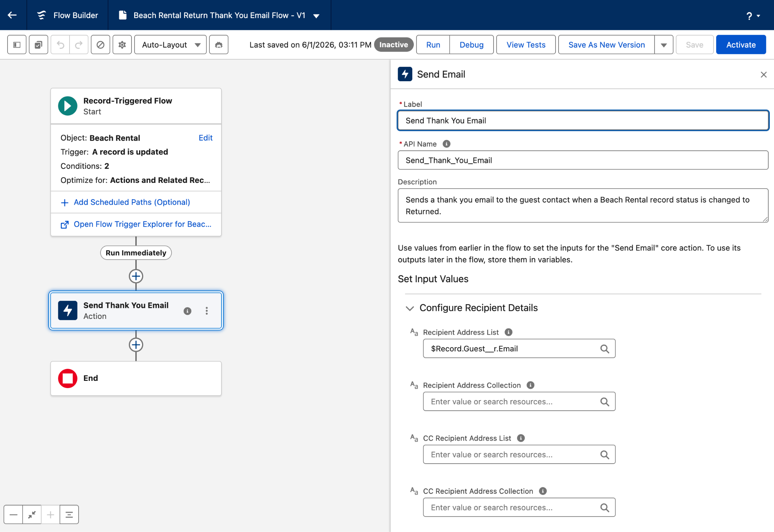The image size is (774, 532).
Task: Click the Label input field
Action: point(583,121)
